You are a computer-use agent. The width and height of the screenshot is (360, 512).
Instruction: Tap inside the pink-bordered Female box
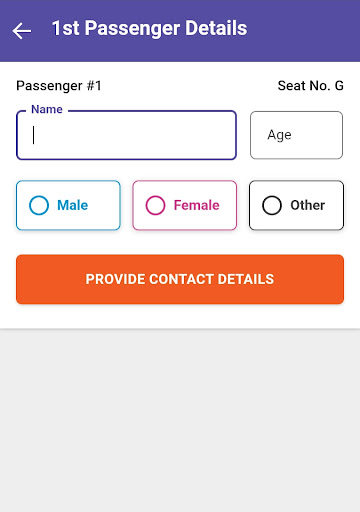tap(185, 205)
